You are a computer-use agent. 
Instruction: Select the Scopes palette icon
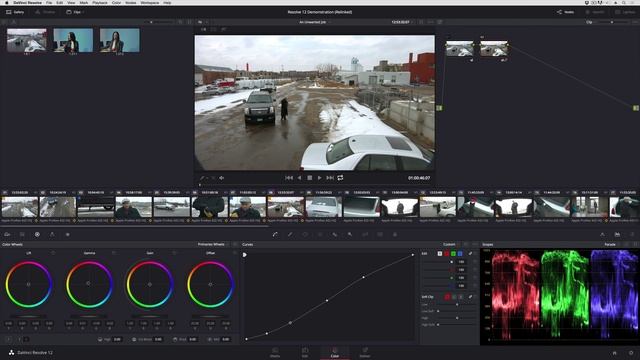pyautogui.click(x=618, y=235)
